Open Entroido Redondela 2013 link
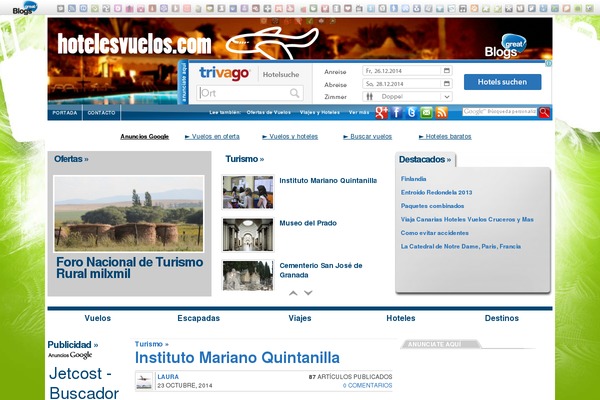The image size is (600, 400). pos(436,192)
